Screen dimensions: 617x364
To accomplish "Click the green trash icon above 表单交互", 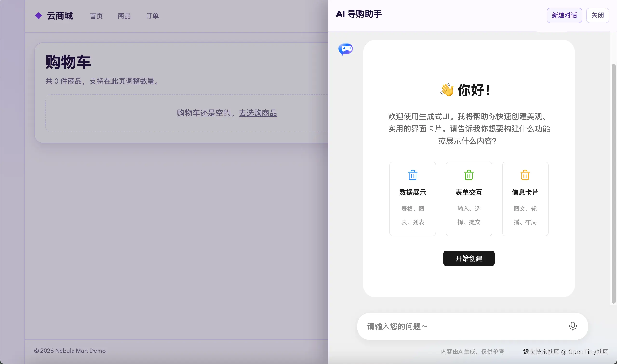I will (x=469, y=175).
